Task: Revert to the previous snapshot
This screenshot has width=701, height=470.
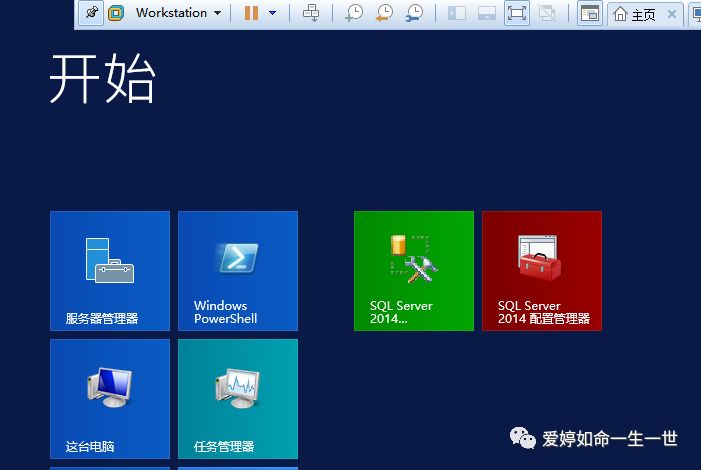Action: coord(384,13)
